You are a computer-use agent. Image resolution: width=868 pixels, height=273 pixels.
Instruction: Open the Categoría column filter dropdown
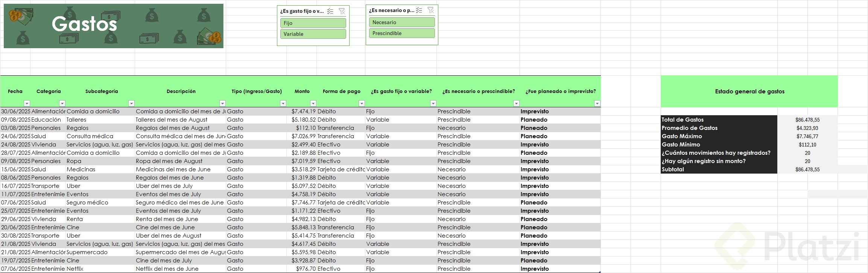coord(62,103)
